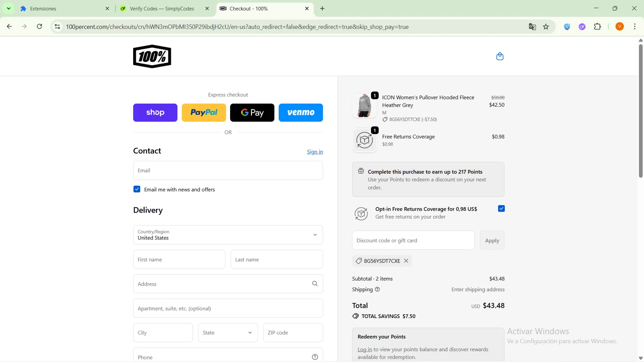Go back to previous page
The height and width of the screenshot is (362, 644).
9,27
